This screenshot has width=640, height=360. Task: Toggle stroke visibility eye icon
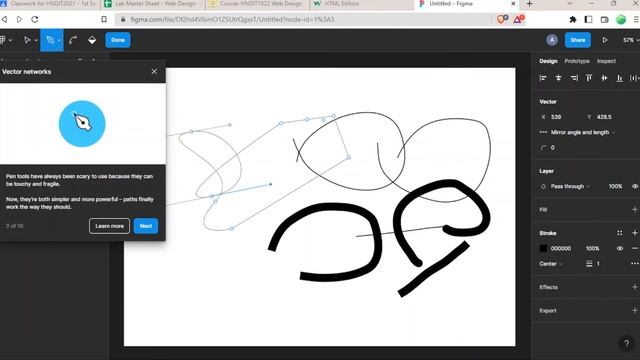click(x=620, y=249)
